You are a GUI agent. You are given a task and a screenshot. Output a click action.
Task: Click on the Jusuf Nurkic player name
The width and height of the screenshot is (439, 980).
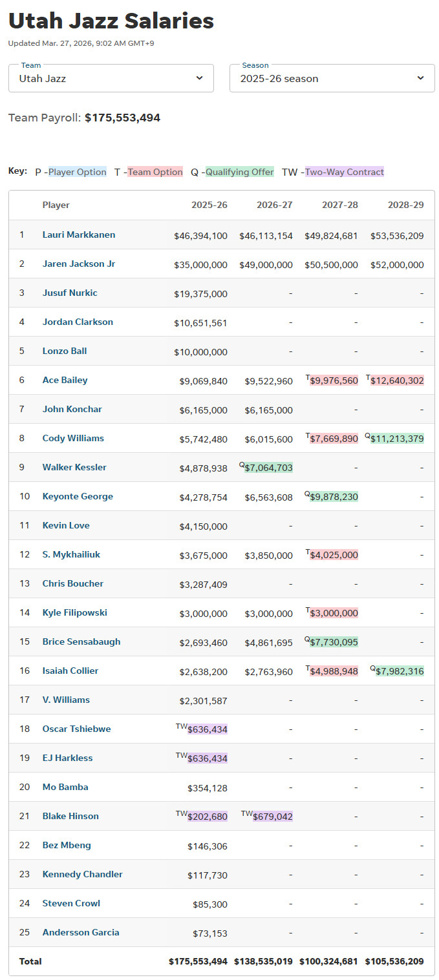pos(70,293)
